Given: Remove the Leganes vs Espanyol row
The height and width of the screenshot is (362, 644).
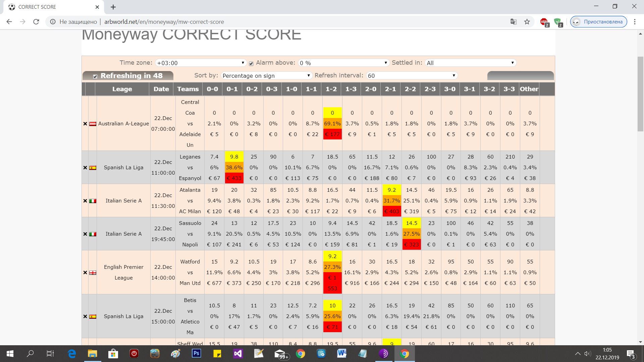Looking at the screenshot, I should [x=85, y=168].
